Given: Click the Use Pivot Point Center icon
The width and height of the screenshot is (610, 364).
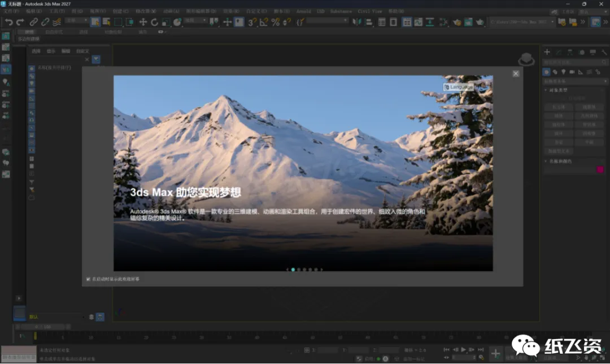Looking at the screenshot, I should pos(214,22).
